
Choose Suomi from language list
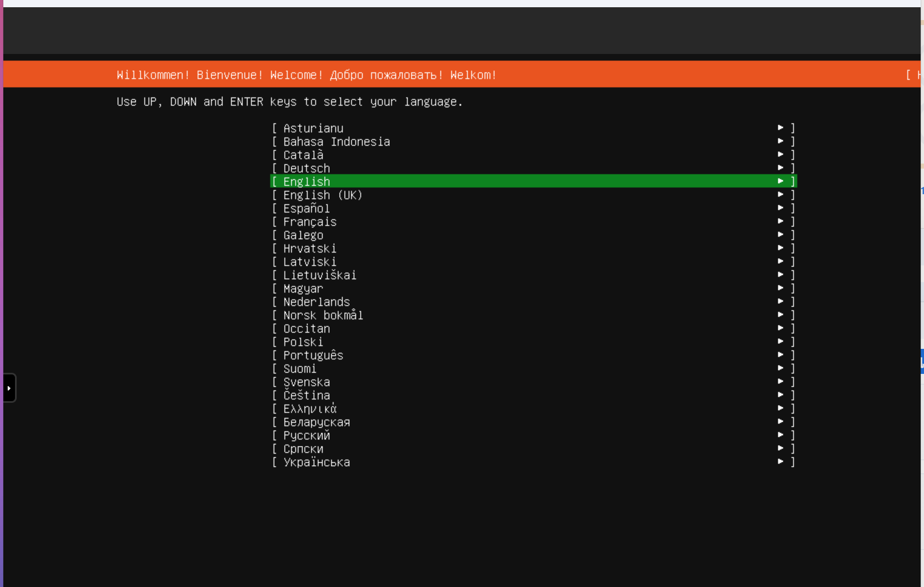coord(534,368)
